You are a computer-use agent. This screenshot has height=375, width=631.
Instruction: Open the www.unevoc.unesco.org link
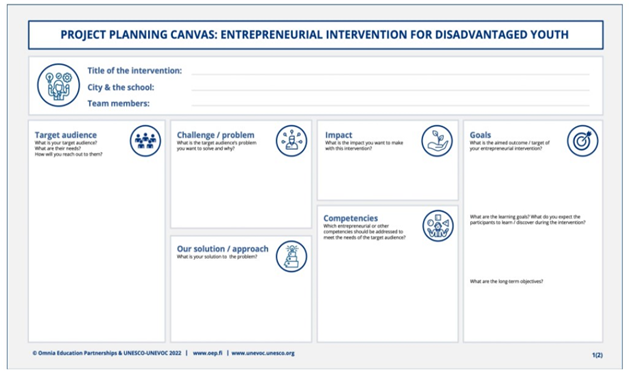click(x=263, y=353)
